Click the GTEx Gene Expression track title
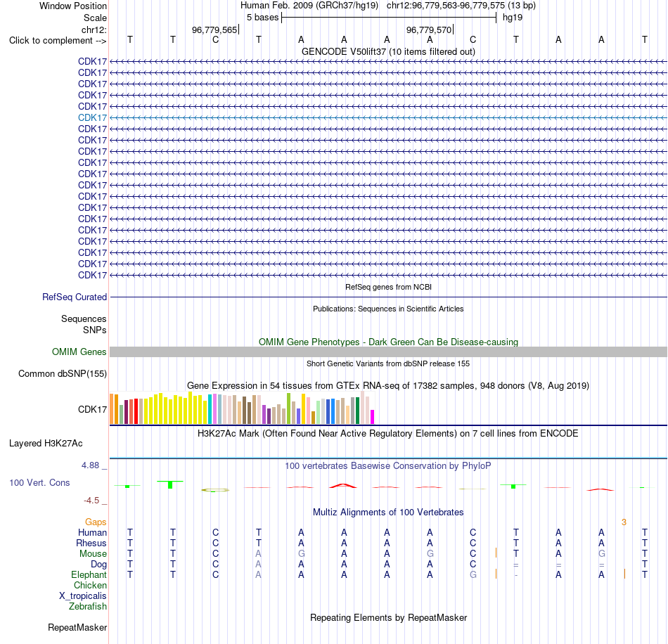 (x=388, y=385)
